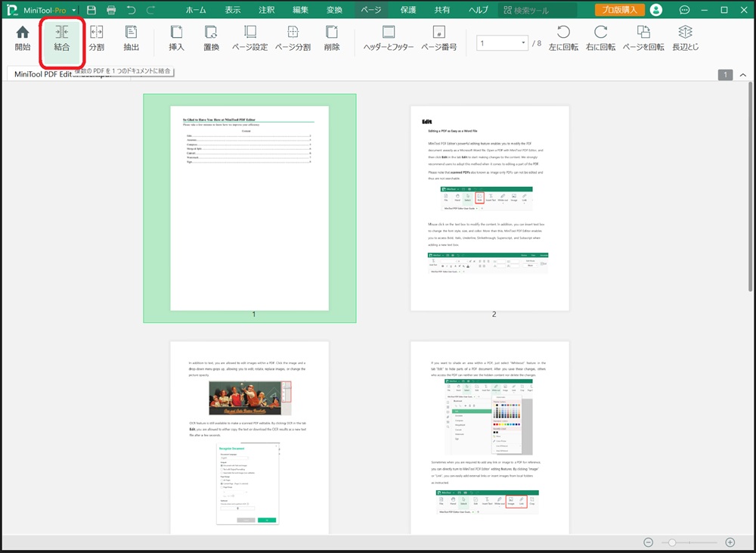Click the MiniTool PDF Editor document tab
The image size is (756, 553).
pyautogui.click(x=67, y=74)
